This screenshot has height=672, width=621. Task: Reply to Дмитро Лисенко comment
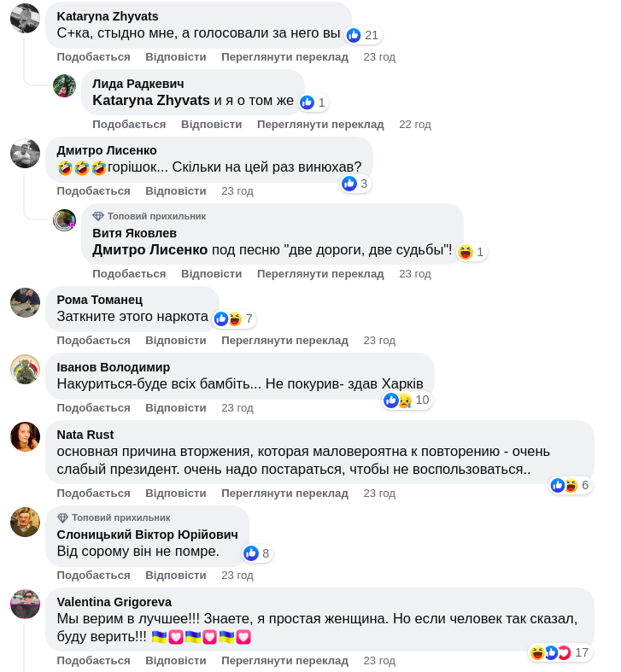click(x=175, y=190)
